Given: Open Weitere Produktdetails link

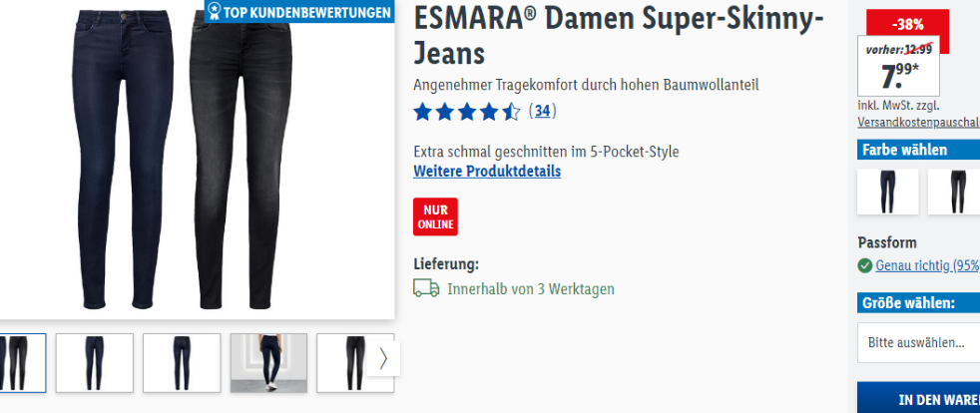Looking at the screenshot, I should tap(487, 172).
